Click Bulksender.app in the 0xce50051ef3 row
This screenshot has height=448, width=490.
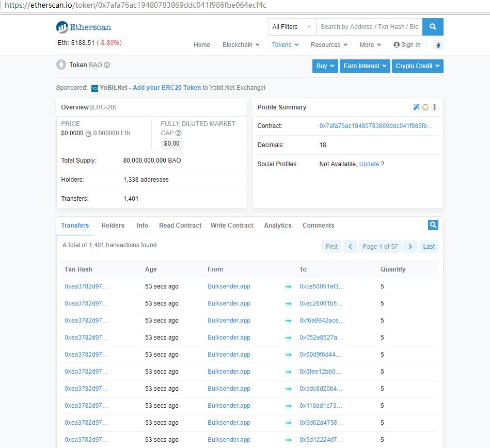pyautogui.click(x=229, y=286)
